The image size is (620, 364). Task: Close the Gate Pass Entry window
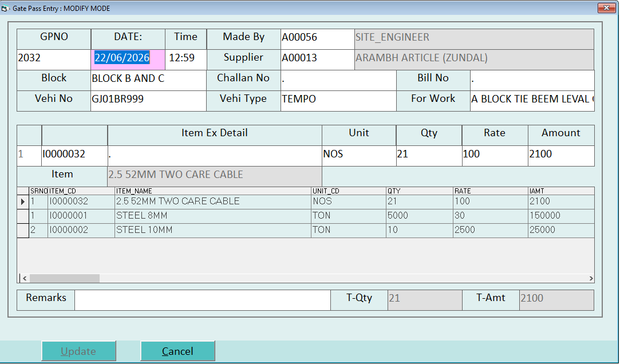[606, 8]
